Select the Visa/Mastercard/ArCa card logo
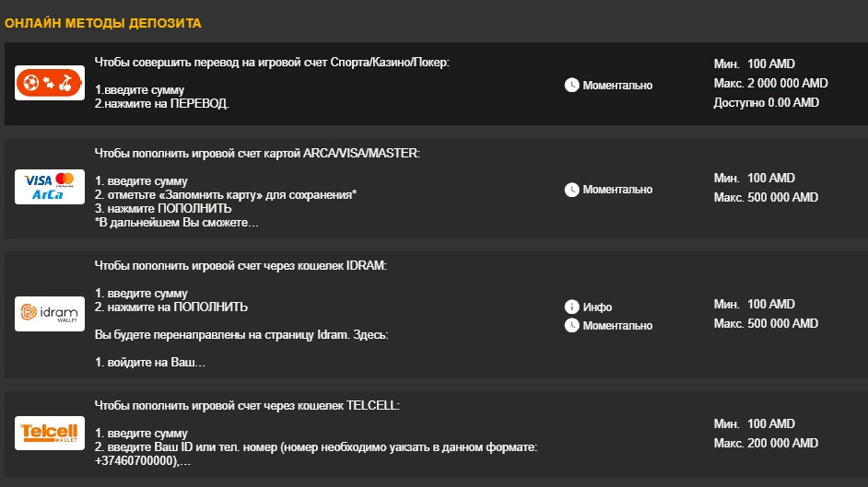This screenshot has width=868, height=487. click(x=50, y=187)
